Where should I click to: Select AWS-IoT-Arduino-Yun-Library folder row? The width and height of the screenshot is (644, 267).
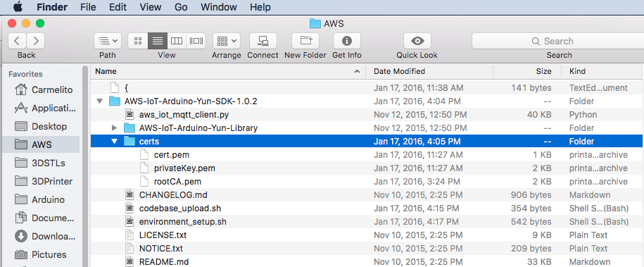366,128
